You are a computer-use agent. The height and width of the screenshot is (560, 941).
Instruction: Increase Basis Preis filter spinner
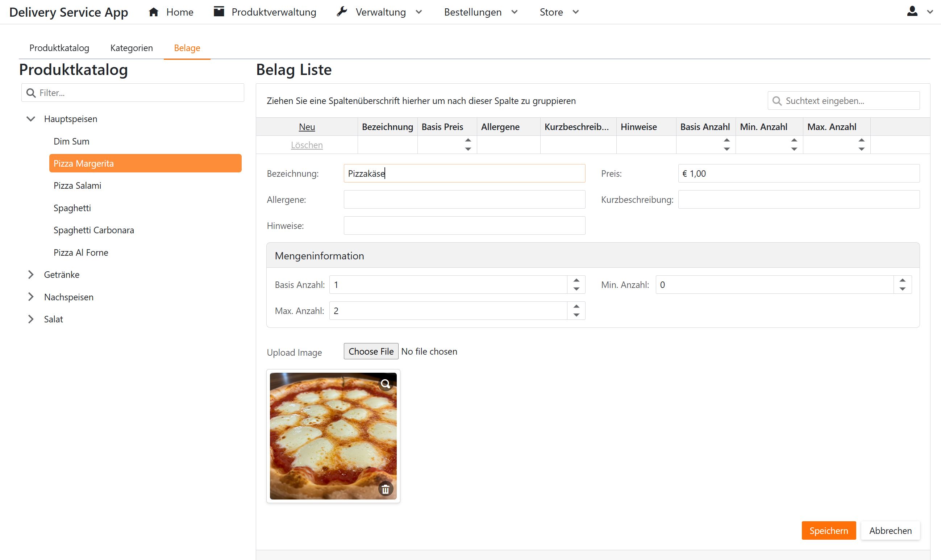pos(468,141)
